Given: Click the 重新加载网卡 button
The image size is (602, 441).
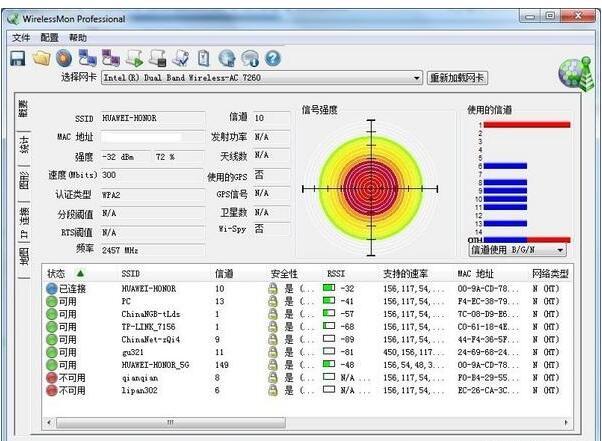Looking at the screenshot, I should coord(457,78).
